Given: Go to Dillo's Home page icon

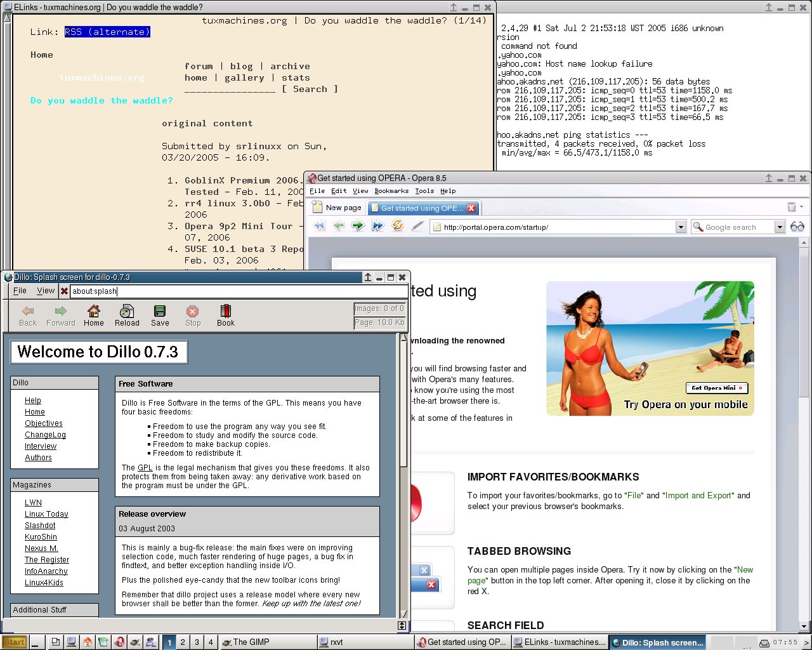Looking at the screenshot, I should 93,310.
